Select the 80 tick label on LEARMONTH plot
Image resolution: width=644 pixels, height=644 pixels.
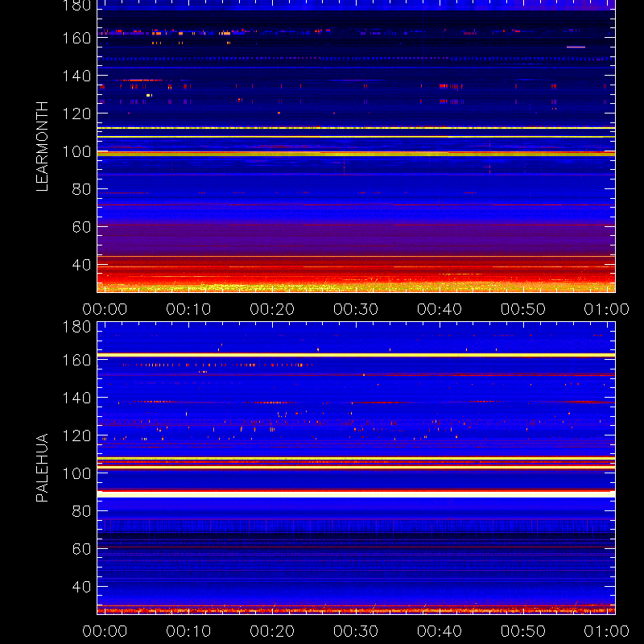[81, 189]
